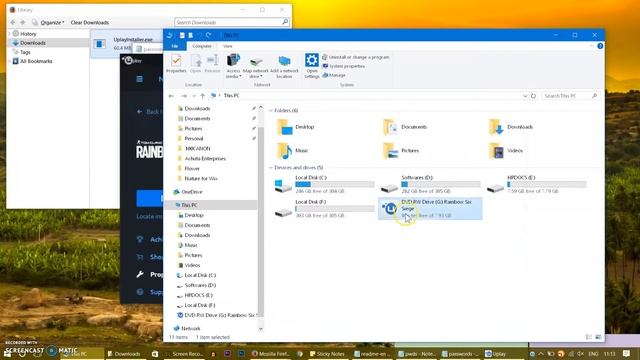
Task: Go forward in File Explorer
Action: coord(184,96)
